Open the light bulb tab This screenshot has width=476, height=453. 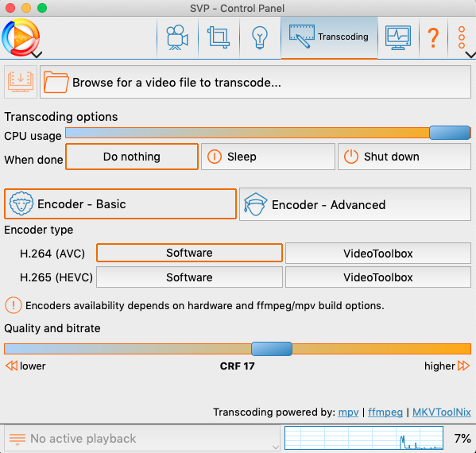[260, 37]
